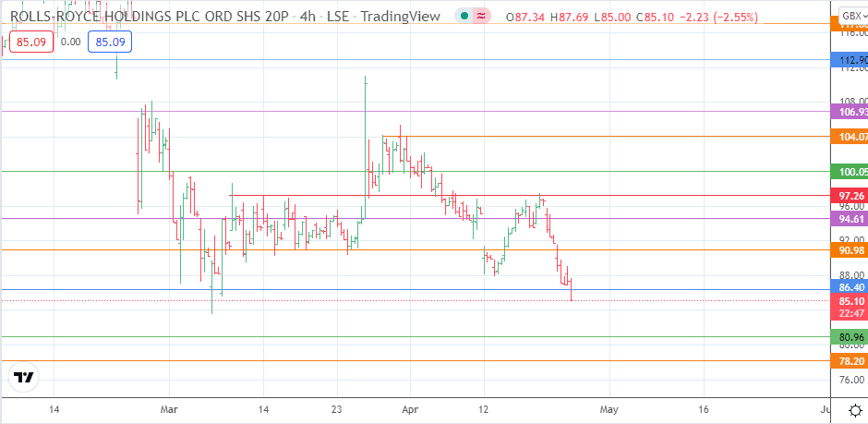Click the 12 date on time axis
868x424 pixels.
(484, 410)
